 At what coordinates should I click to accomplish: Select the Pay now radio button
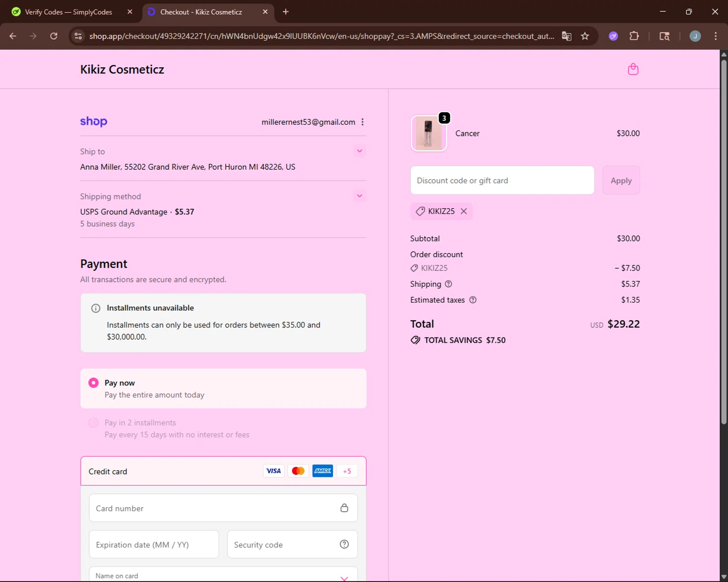click(x=94, y=383)
